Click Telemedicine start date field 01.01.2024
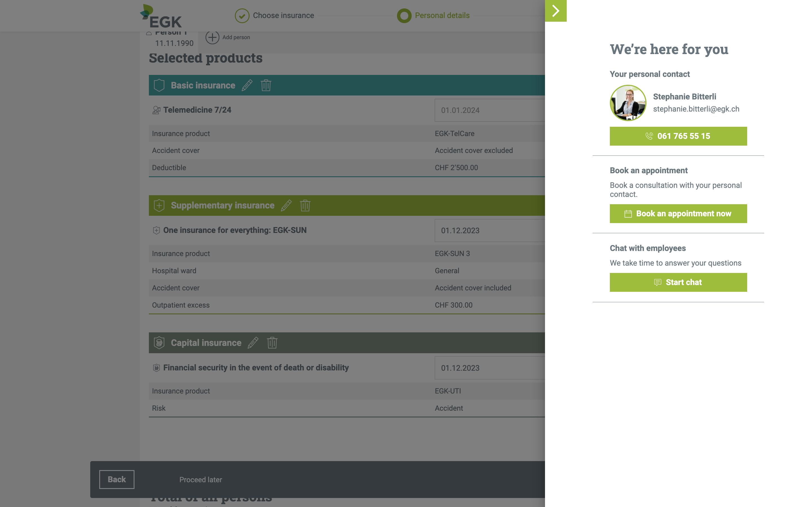This screenshot has width=812, height=507. tap(489, 110)
